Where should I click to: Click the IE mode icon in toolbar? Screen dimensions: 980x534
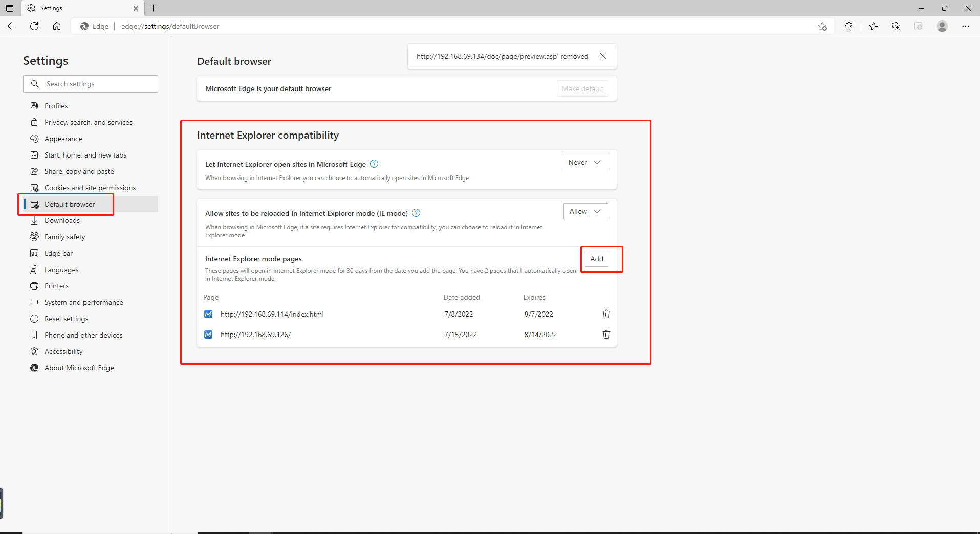pos(919,26)
